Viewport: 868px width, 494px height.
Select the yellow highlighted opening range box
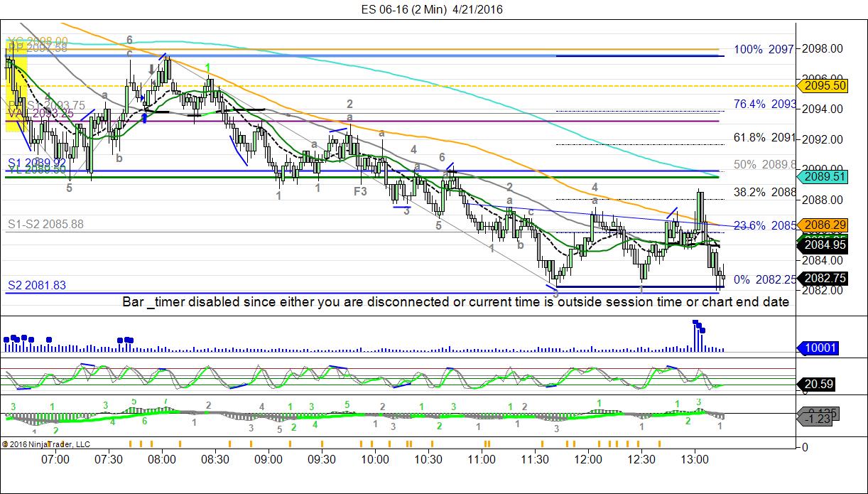(x=16, y=86)
